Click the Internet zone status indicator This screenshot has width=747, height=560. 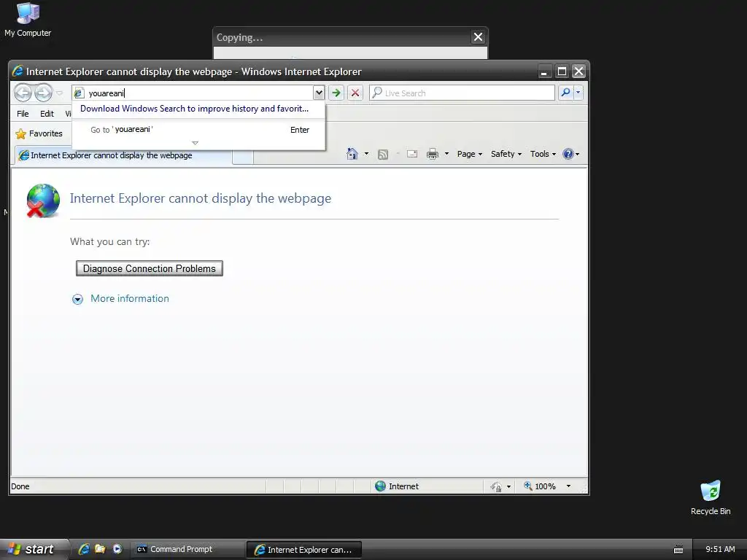tap(398, 486)
